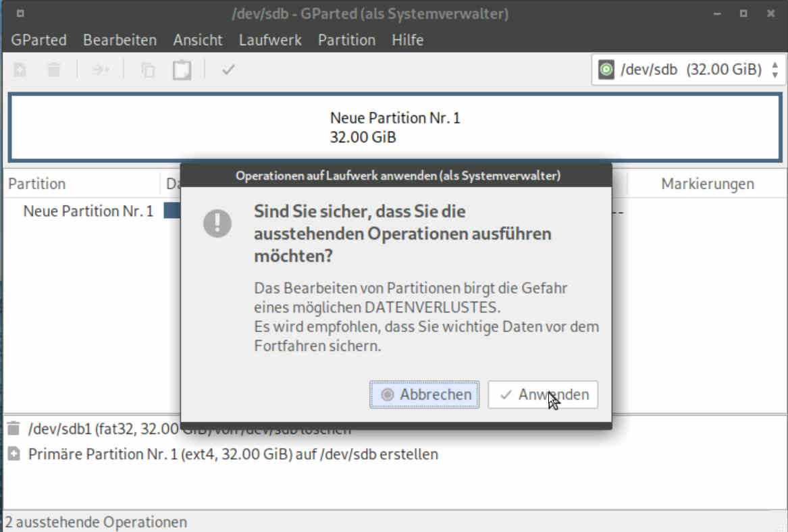Click the Markierungen column header
Viewport: 788px width, 532px height.
pos(707,184)
